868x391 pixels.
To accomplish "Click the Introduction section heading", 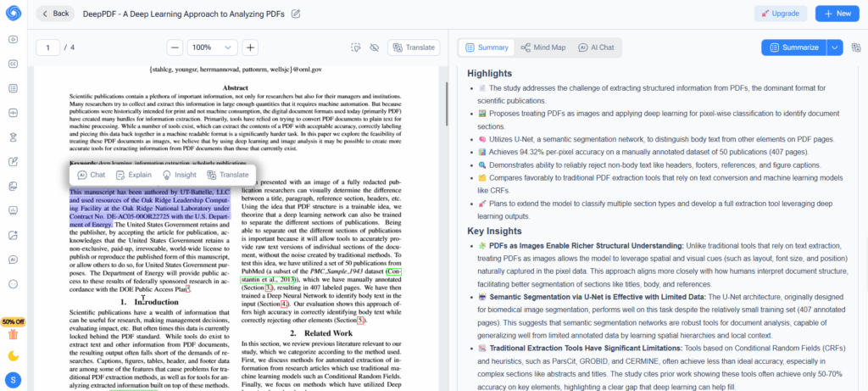I will click(149, 302).
